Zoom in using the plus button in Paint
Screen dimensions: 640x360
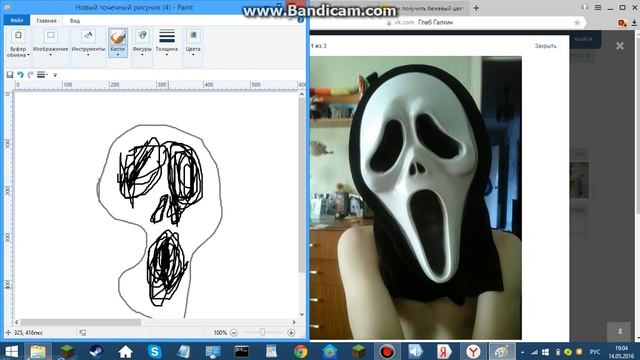(291, 333)
